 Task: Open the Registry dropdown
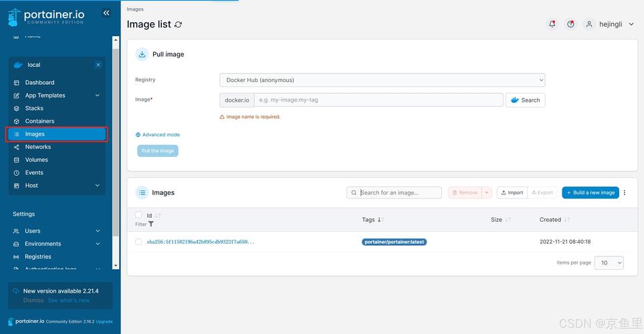click(x=383, y=80)
